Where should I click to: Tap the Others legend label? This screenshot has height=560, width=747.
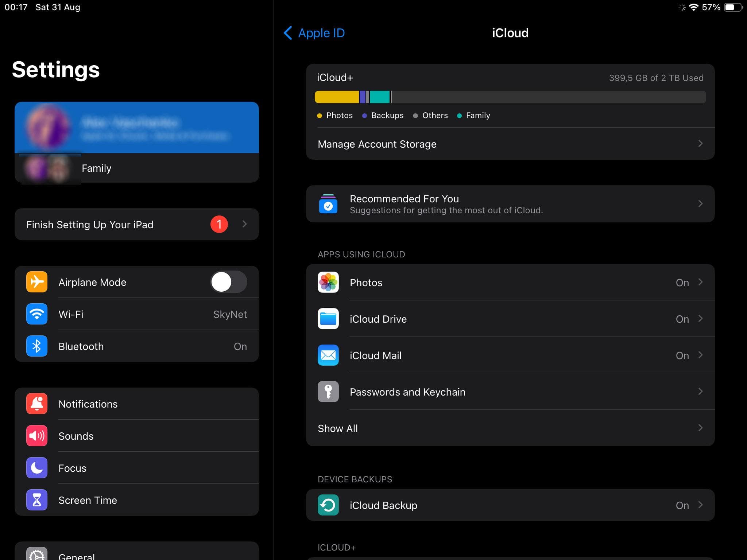coord(435,115)
